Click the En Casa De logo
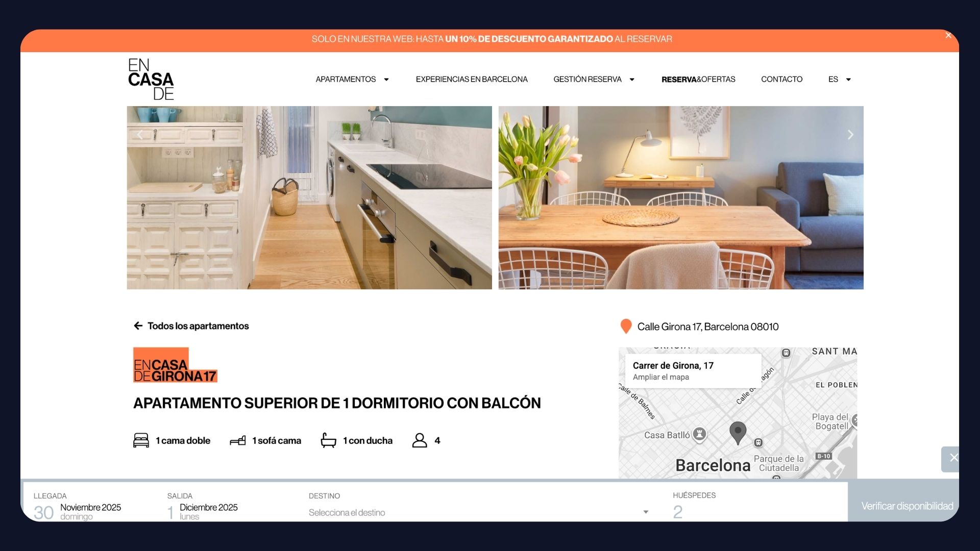The width and height of the screenshot is (980, 551). 151,79
